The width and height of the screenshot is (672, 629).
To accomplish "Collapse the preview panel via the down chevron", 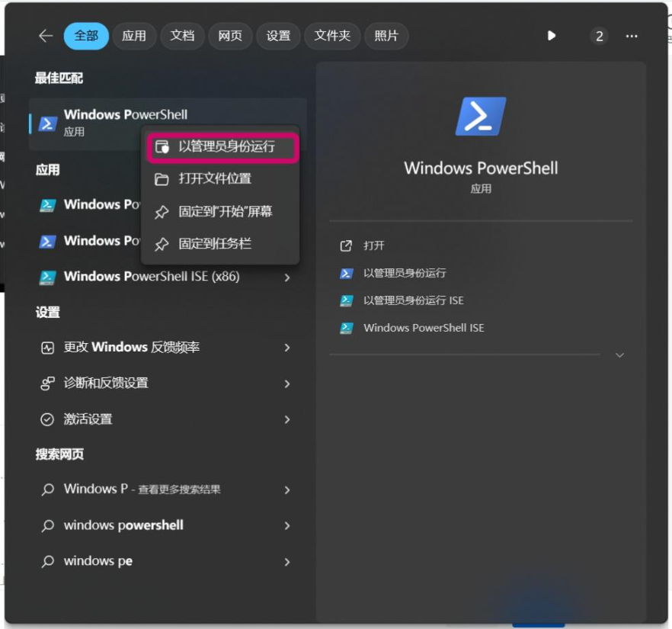I will 620,355.
